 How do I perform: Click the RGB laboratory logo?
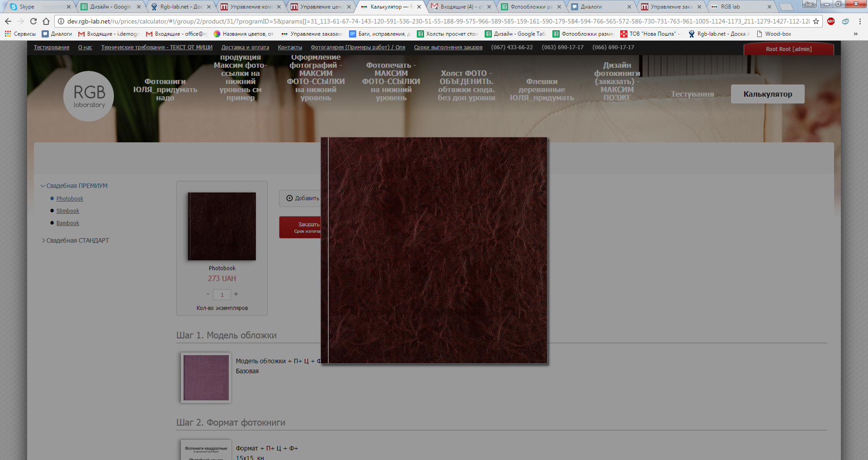pyautogui.click(x=89, y=96)
